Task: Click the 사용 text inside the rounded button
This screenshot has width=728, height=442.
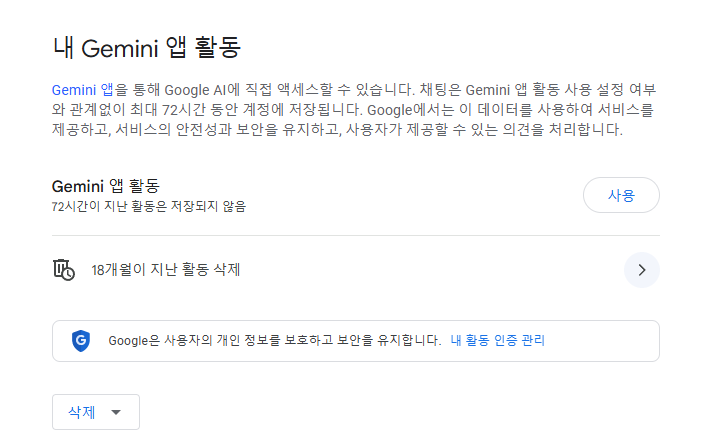Action: click(x=621, y=195)
